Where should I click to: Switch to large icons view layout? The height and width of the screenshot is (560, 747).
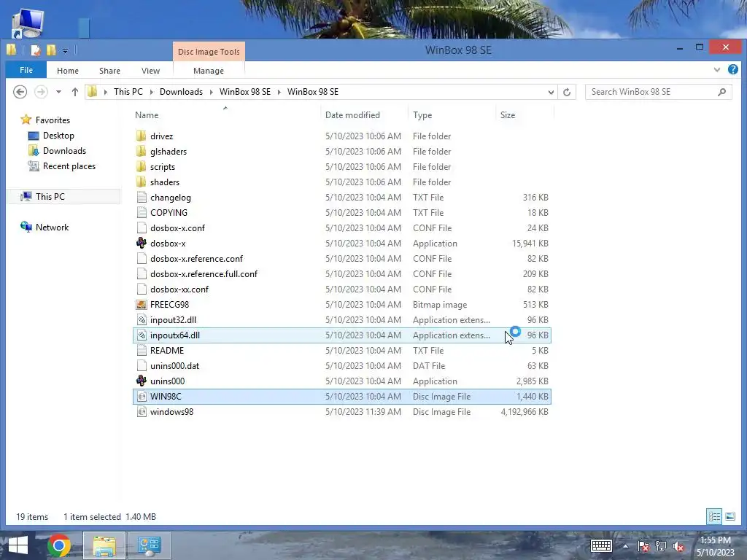click(x=729, y=517)
